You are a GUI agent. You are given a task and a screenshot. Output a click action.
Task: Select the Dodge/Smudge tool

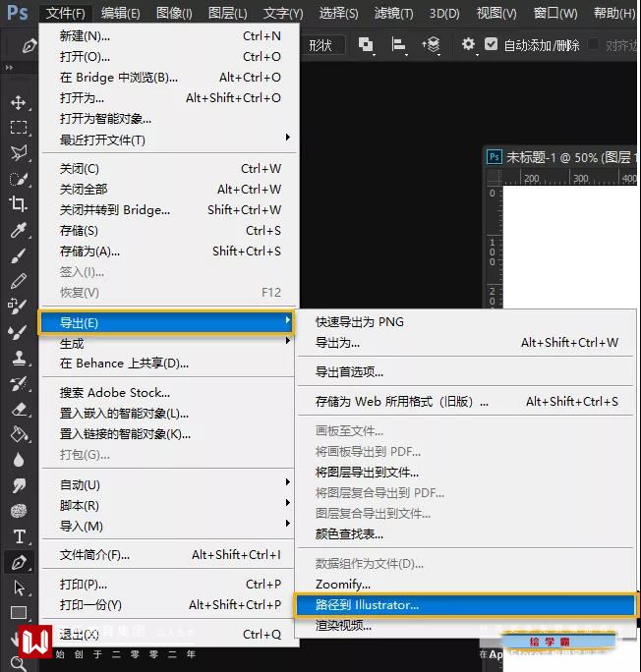[18, 485]
